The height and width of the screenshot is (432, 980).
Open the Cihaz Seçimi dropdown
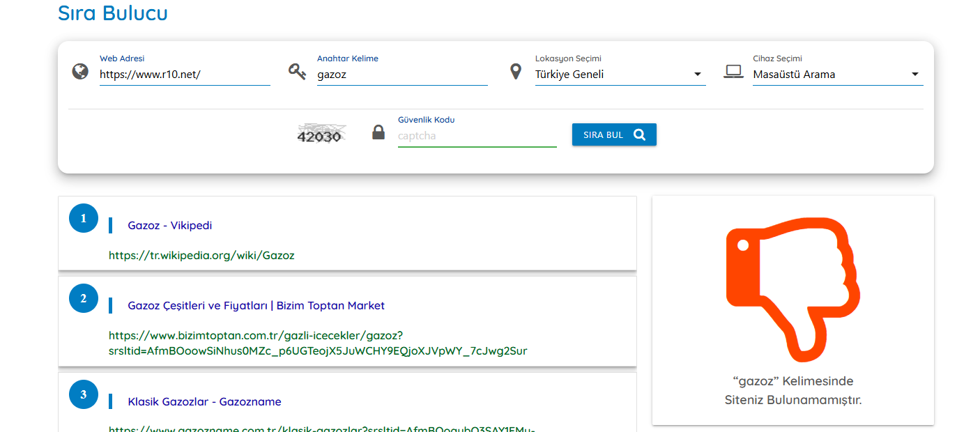click(838, 75)
